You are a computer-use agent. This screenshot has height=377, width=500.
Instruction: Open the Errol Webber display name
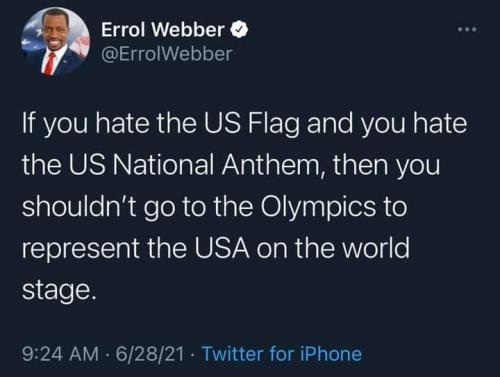coord(163,30)
